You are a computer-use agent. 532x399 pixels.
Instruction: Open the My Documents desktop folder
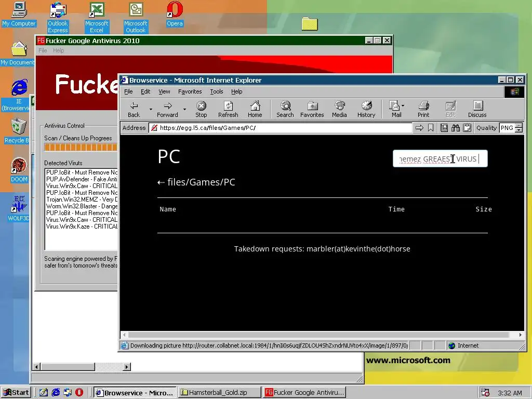click(18, 54)
